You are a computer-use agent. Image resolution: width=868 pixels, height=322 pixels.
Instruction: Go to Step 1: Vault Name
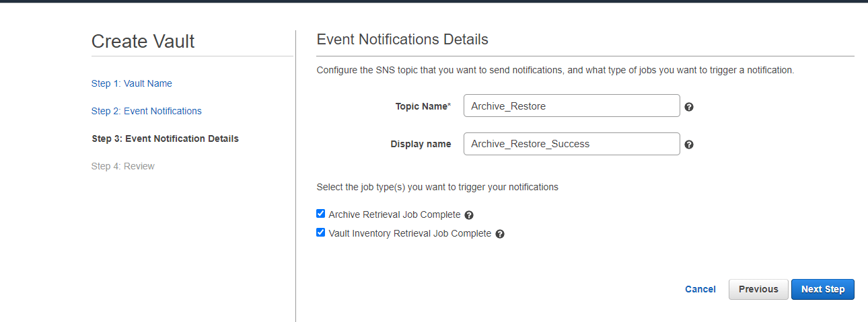(x=132, y=83)
